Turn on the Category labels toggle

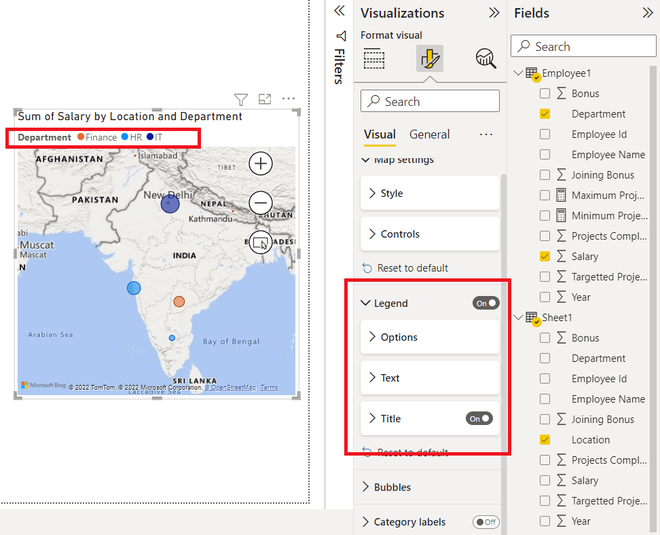click(486, 522)
